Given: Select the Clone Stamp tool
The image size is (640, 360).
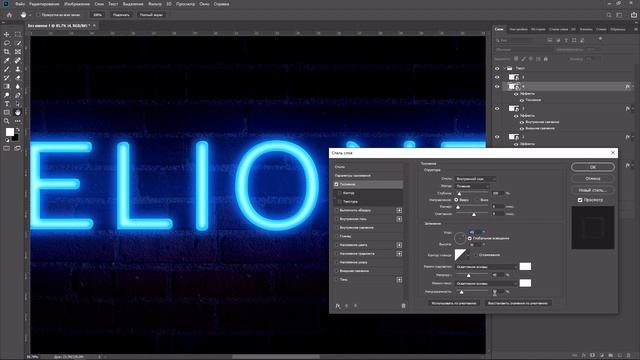Looking at the screenshot, I should [18, 69].
